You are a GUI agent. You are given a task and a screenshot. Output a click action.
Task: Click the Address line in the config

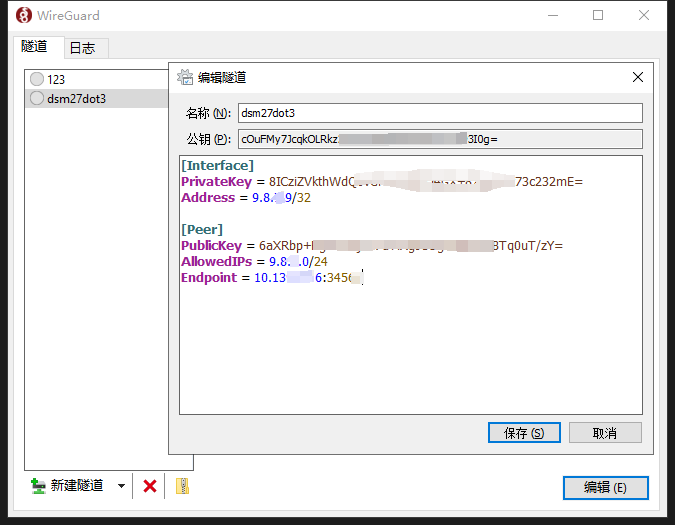pyautogui.click(x=246, y=198)
